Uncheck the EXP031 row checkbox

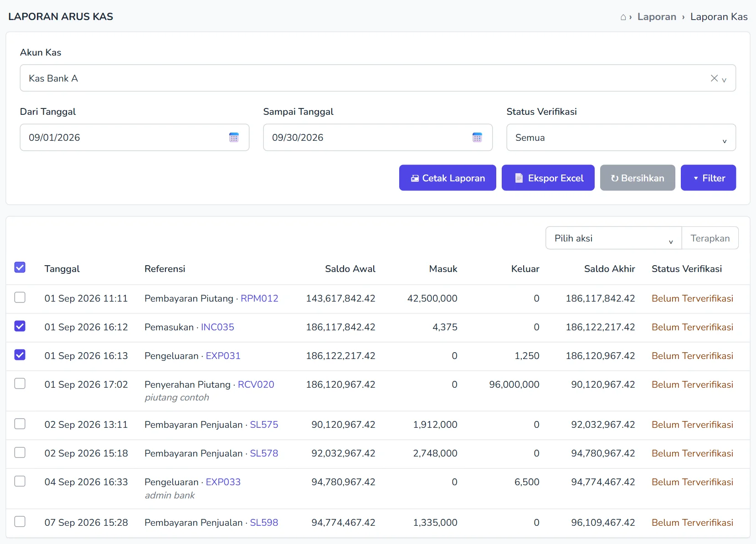(x=20, y=355)
